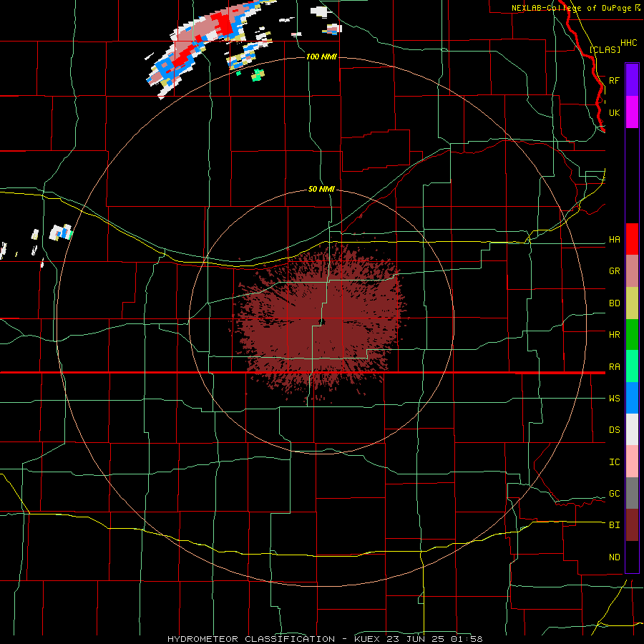The width and height of the screenshot is (644, 644).
Task: Click the ND legend label
Action: (615, 557)
